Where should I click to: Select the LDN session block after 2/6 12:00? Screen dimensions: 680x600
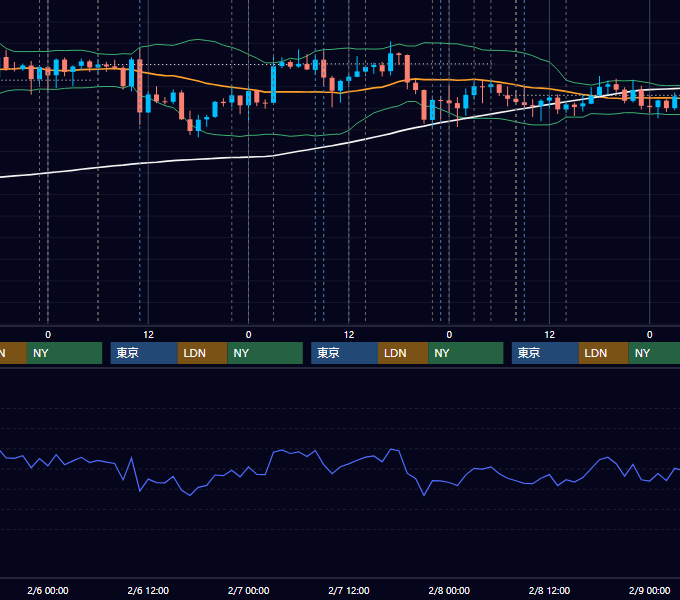tap(203, 353)
